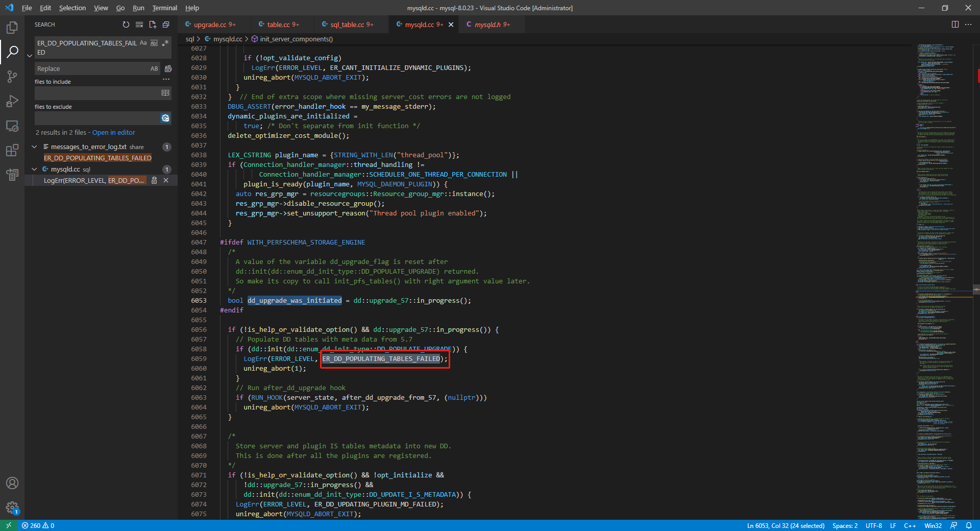This screenshot has height=531, width=980.
Task: Open the Extensions view
Action: click(x=12, y=150)
